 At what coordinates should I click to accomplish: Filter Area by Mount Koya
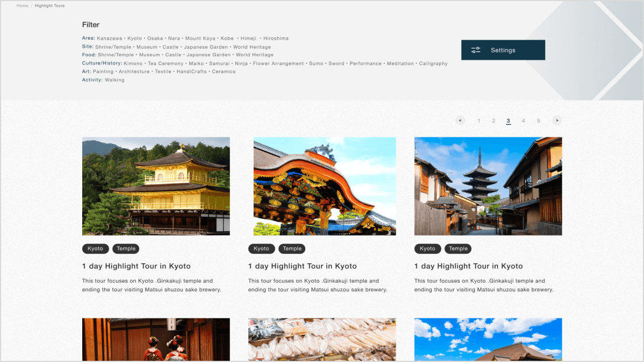pos(200,38)
